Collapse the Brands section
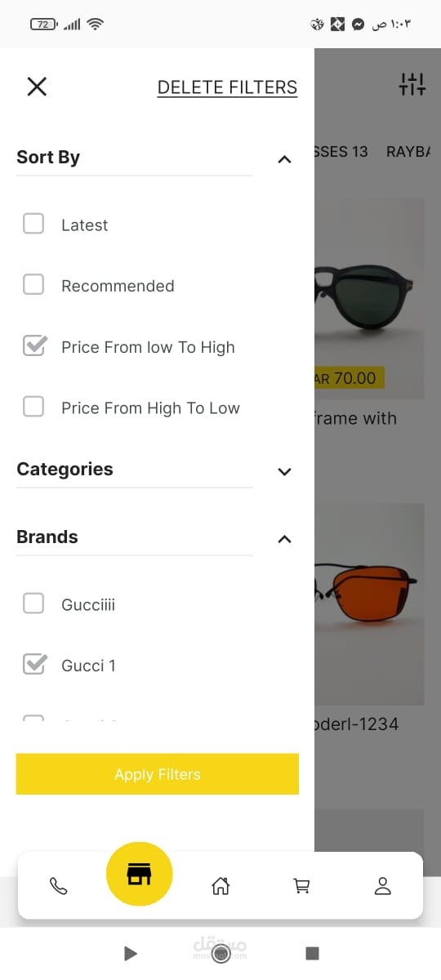Viewport: 441px width, 980px height. [x=284, y=539]
